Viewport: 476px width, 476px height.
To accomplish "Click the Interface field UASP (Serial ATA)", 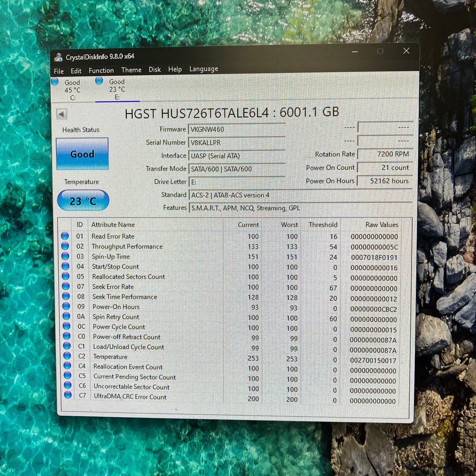I will pos(237,156).
